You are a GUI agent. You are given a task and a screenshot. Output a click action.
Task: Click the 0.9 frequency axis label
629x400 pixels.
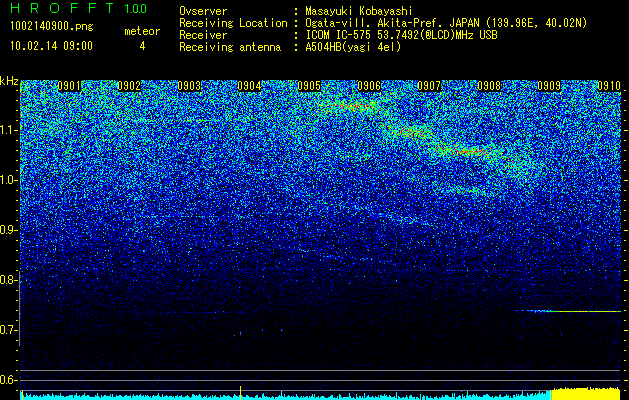pyautogui.click(x=8, y=230)
